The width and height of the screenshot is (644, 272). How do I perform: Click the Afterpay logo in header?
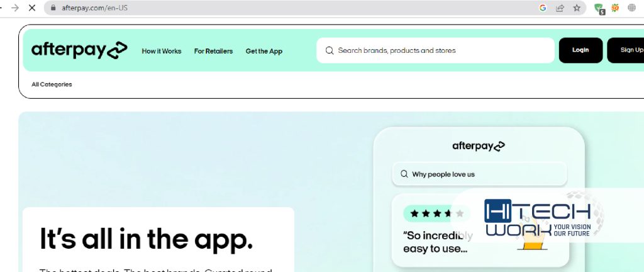coord(79,50)
